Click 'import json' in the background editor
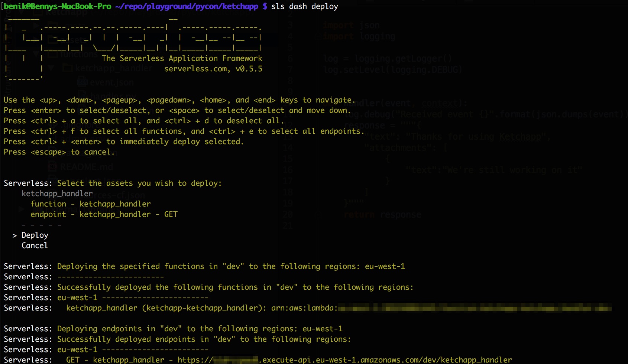 pos(351,25)
